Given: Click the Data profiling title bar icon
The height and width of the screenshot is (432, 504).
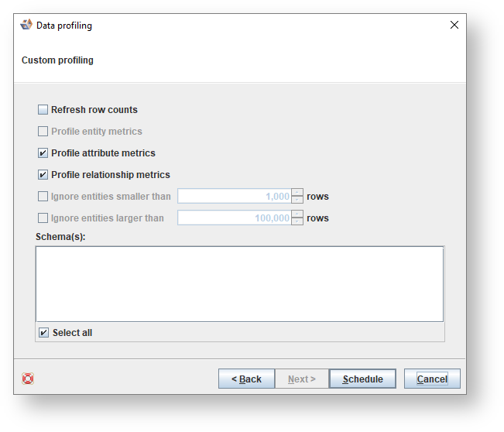Looking at the screenshot, I should (x=26, y=25).
